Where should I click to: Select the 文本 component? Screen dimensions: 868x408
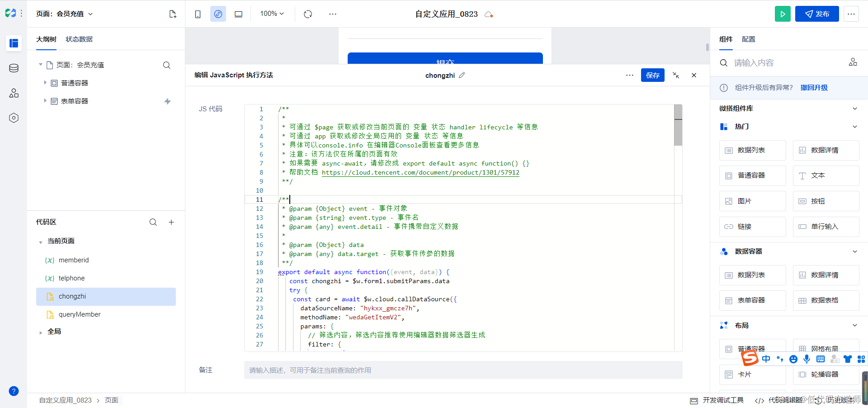(x=826, y=176)
